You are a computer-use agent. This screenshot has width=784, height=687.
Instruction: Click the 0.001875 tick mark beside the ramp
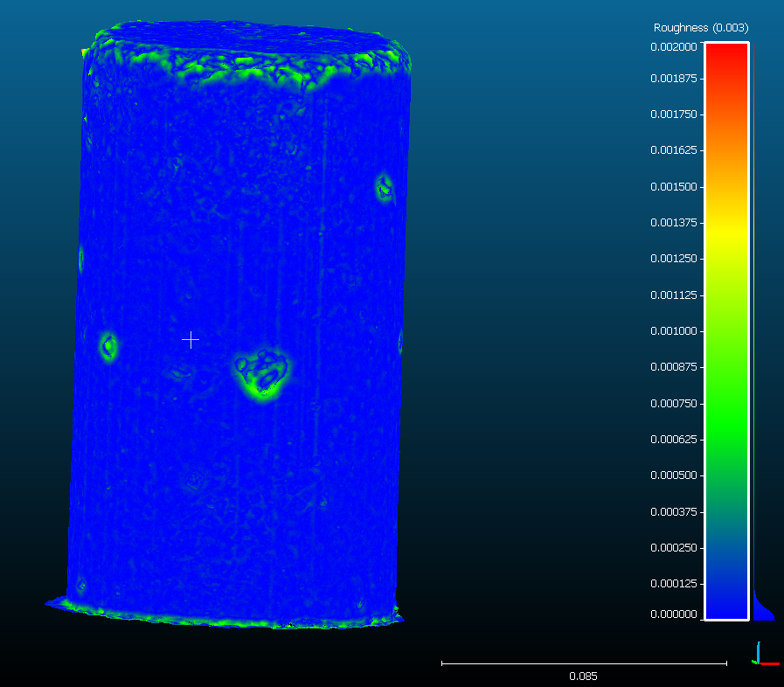(704, 78)
